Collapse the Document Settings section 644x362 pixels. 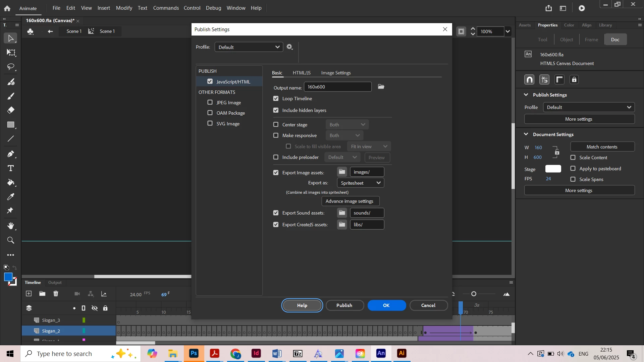pyautogui.click(x=526, y=134)
